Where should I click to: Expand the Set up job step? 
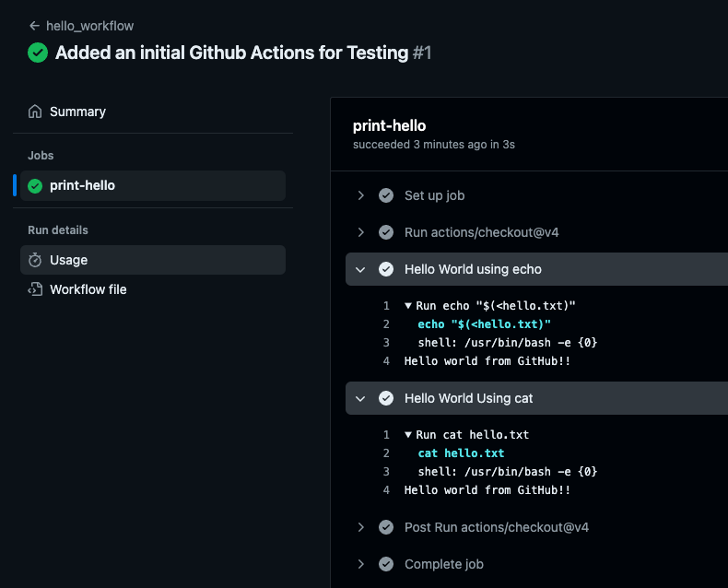(x=360, y=195)
